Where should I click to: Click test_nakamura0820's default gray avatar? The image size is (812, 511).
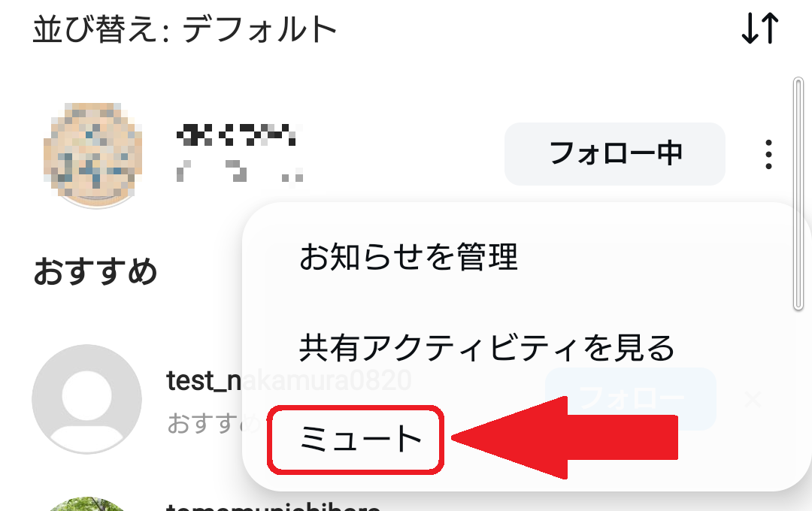(87, 399)
